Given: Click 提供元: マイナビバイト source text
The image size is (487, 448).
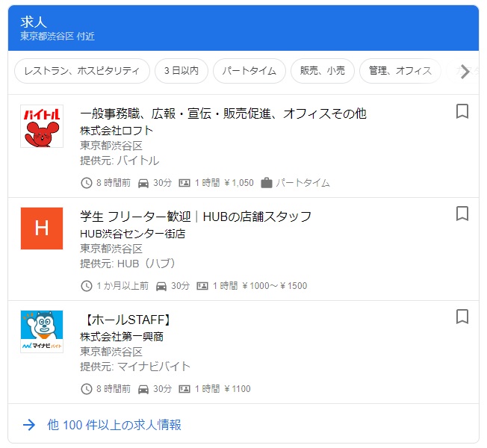Looking at the screenshot, I should [134, 367].
